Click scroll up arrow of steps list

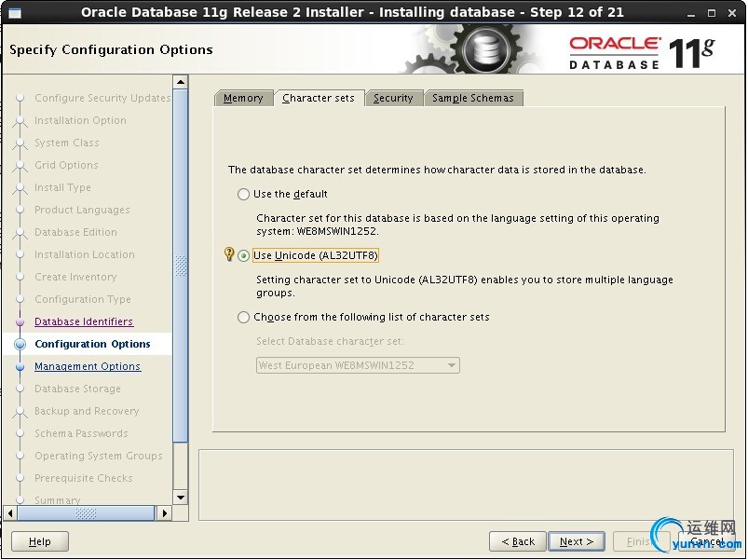[x=181, y=82]
